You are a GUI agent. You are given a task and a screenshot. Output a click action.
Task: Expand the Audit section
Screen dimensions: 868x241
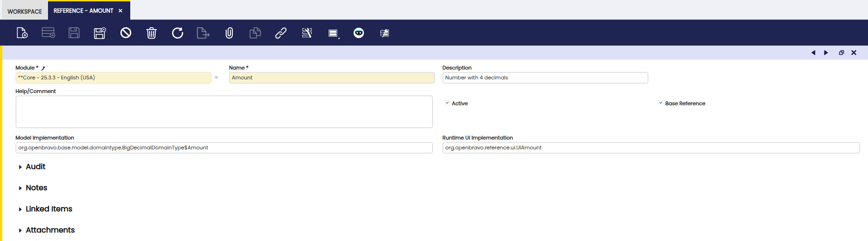(x=35, y=167)
